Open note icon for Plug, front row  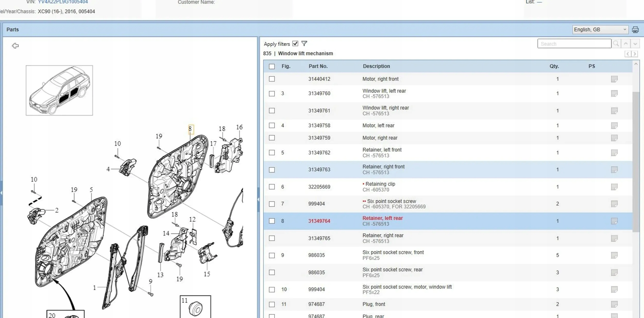(614, 304)
